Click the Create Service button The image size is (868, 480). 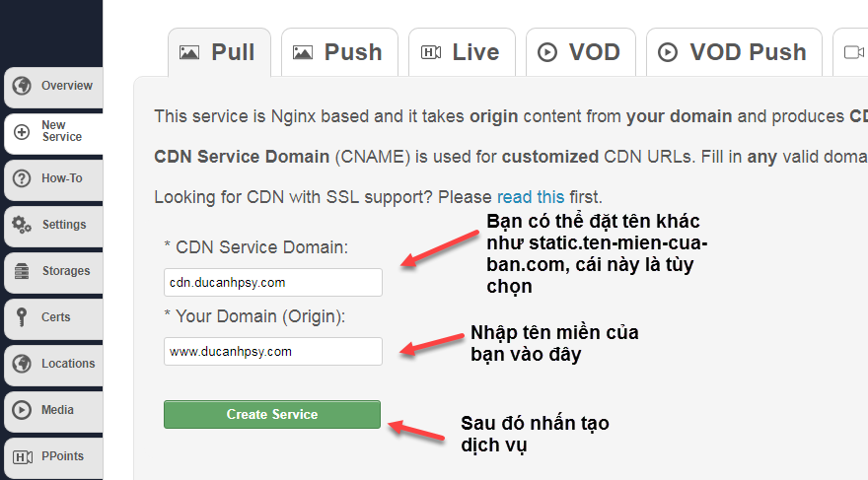click(272, 414)
